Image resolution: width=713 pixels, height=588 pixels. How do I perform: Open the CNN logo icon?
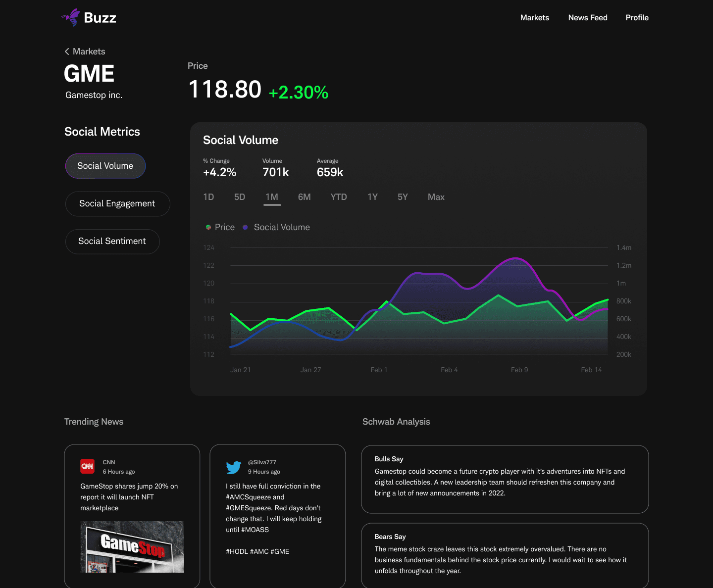pos(88,466)
